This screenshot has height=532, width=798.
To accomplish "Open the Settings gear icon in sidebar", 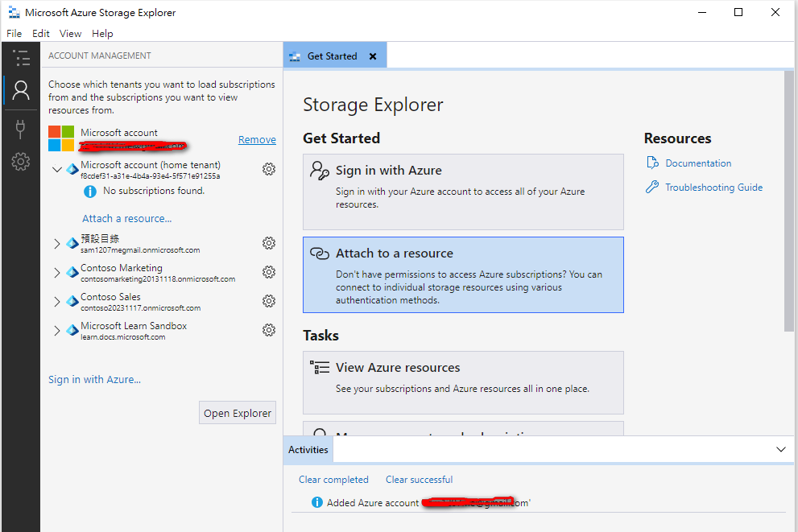I will point(21,162).
